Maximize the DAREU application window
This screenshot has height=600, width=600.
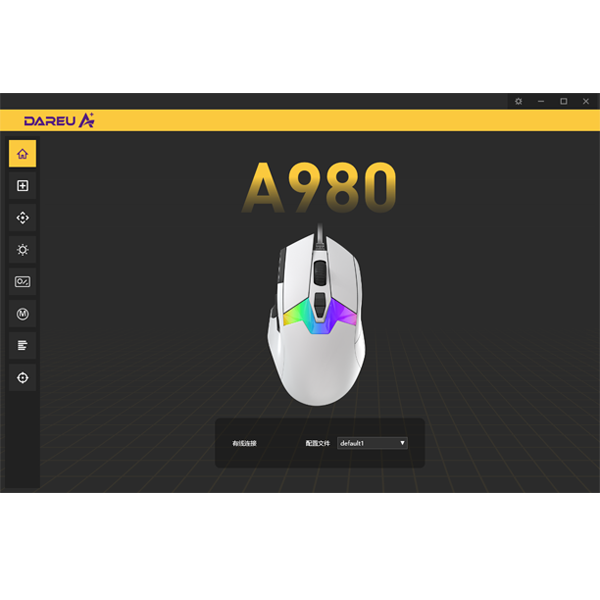point(563,101)
